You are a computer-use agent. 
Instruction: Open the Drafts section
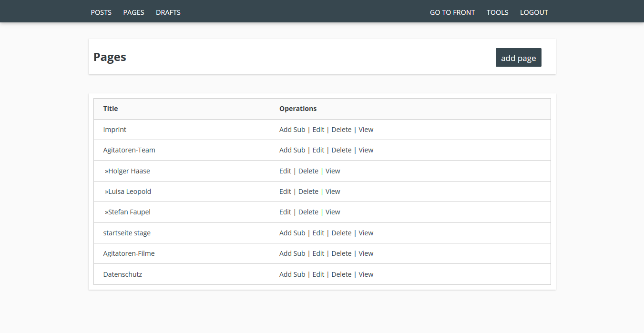[168, 12]
